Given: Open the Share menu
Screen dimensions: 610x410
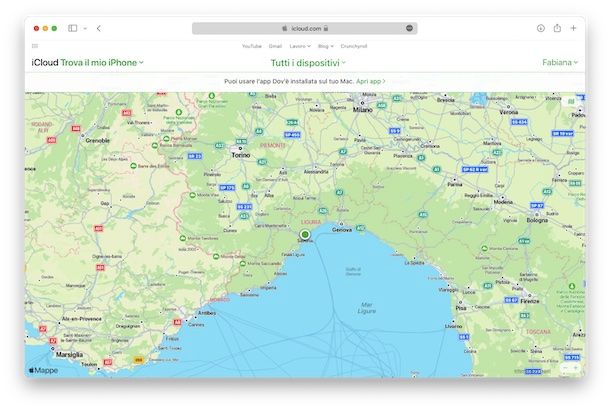Looking at the screenshot, I should tap(557, 28).
